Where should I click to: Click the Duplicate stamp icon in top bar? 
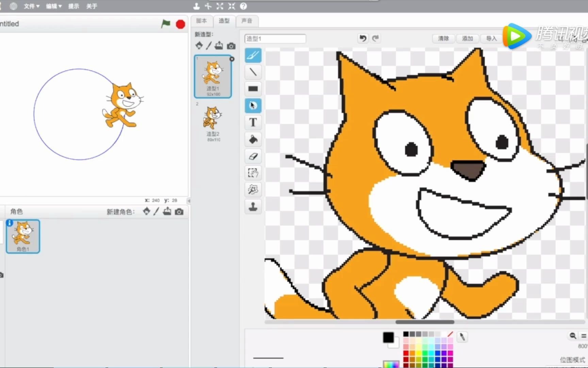click(196, 6)
